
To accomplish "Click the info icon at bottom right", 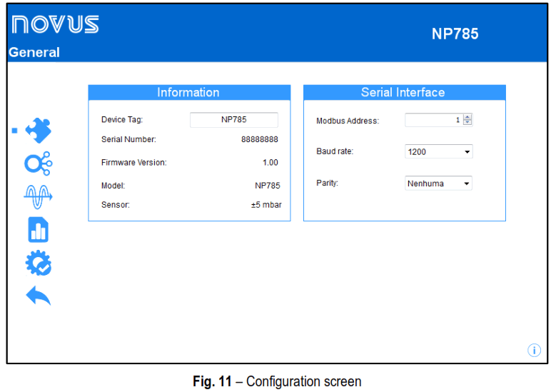I will (534, 350).
